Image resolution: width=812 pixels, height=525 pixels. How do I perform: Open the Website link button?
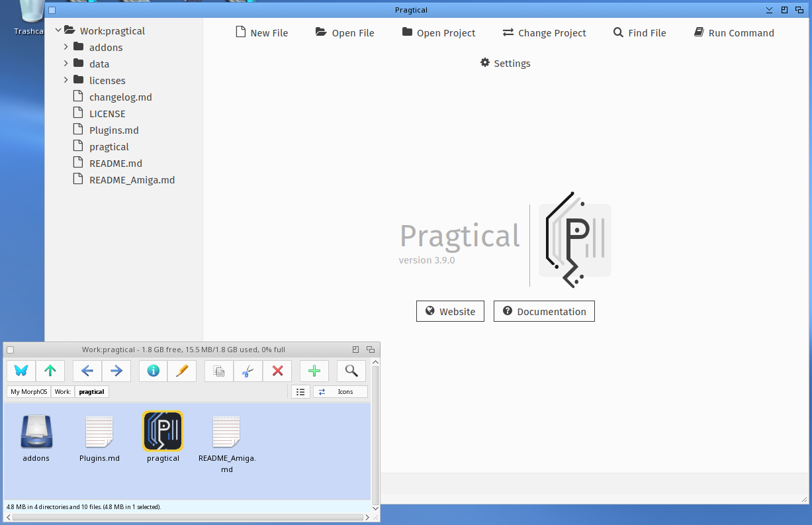click(450, 311)
